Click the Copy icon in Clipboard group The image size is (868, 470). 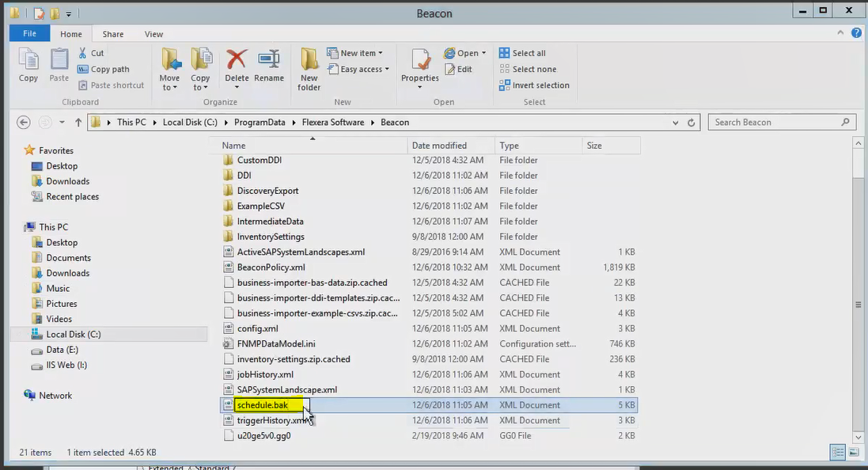28,59
